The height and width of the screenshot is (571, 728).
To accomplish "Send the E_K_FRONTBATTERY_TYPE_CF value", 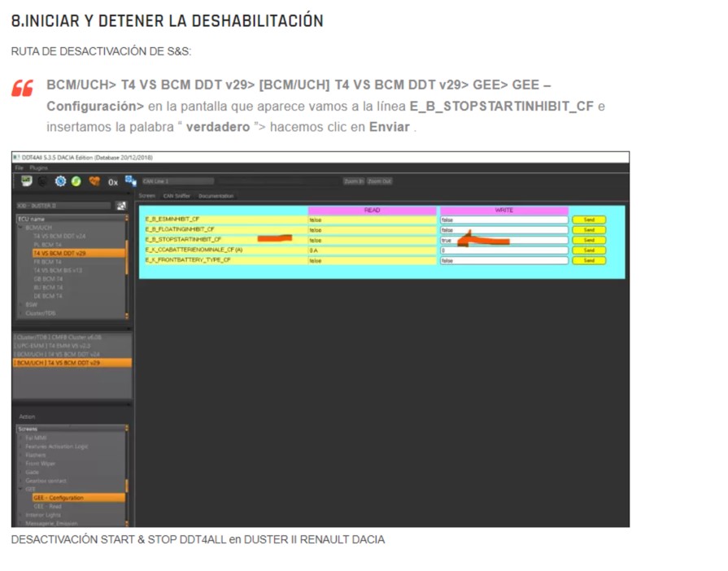I will [x=589, y=261].
